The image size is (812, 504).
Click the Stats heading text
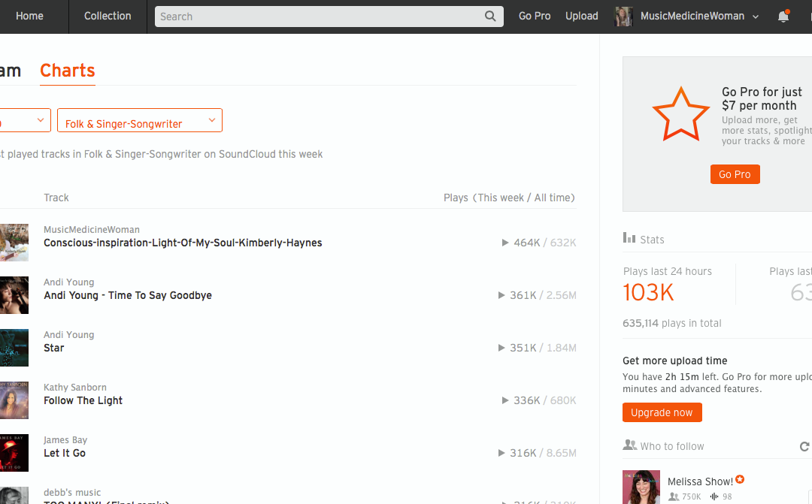652,240
